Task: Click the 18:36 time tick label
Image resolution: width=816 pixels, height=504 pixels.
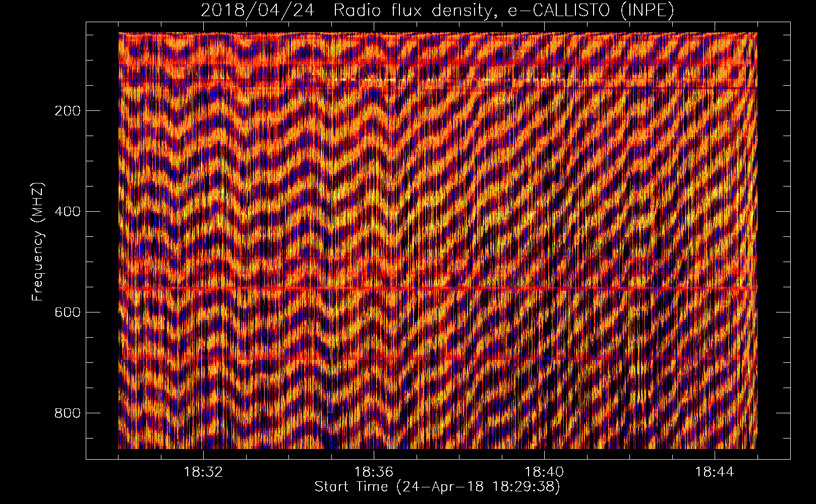Action: [374, 472]
